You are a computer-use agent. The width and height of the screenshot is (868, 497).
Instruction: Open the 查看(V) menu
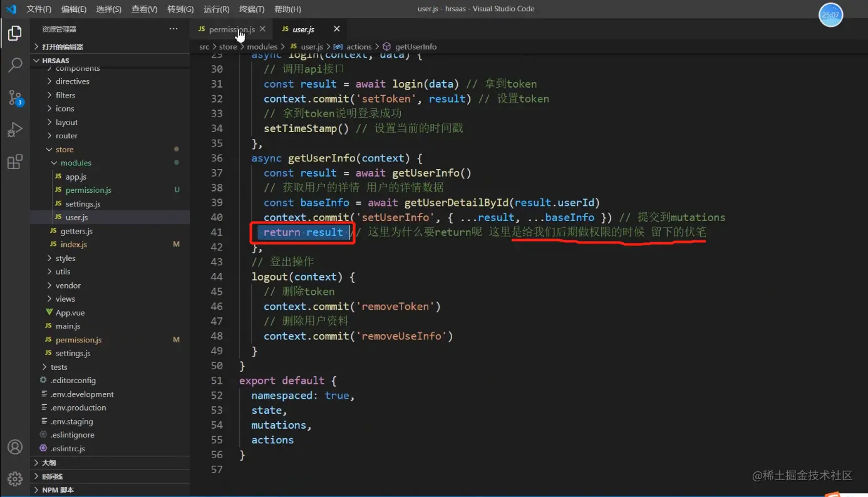click(x=145, y=9)
